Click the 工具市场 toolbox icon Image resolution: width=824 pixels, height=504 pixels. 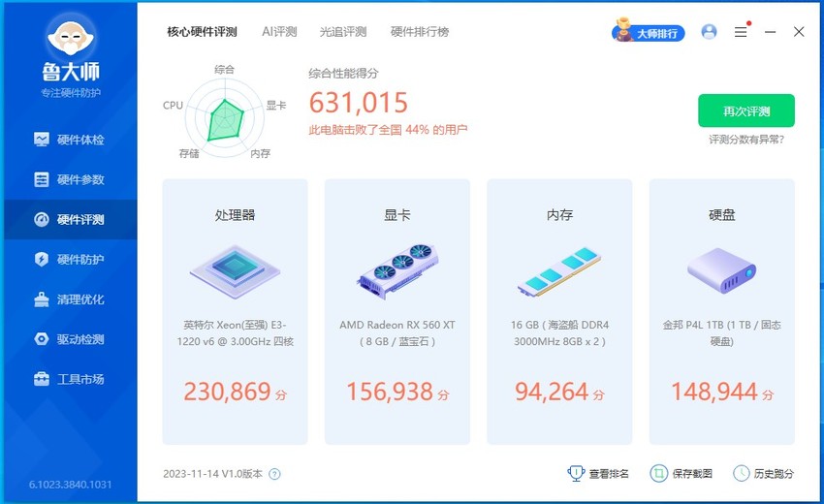(x=41, y=379)
